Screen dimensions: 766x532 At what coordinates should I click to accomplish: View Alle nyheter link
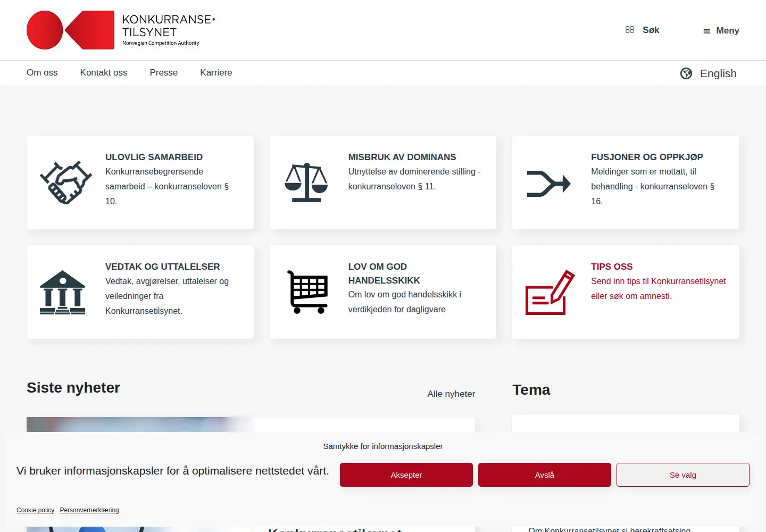point(451,394)
